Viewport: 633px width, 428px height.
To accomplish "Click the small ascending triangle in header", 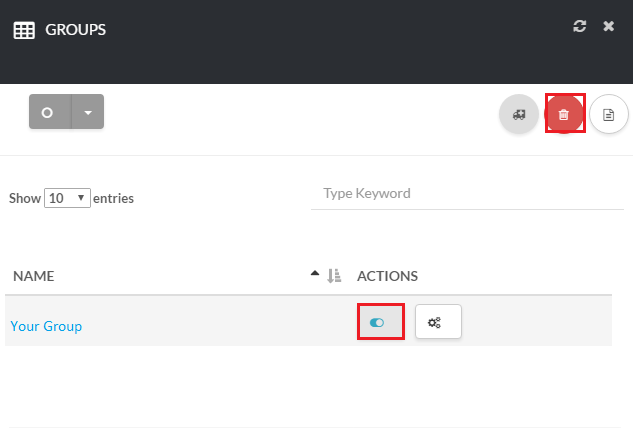I will [x=316, y=274].
